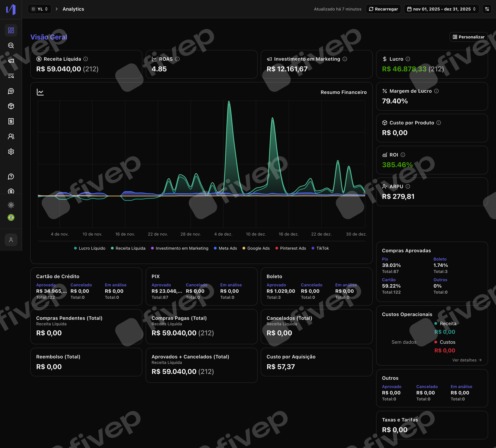Click the breadcrumb chevron before Analytics

[57, 9]
